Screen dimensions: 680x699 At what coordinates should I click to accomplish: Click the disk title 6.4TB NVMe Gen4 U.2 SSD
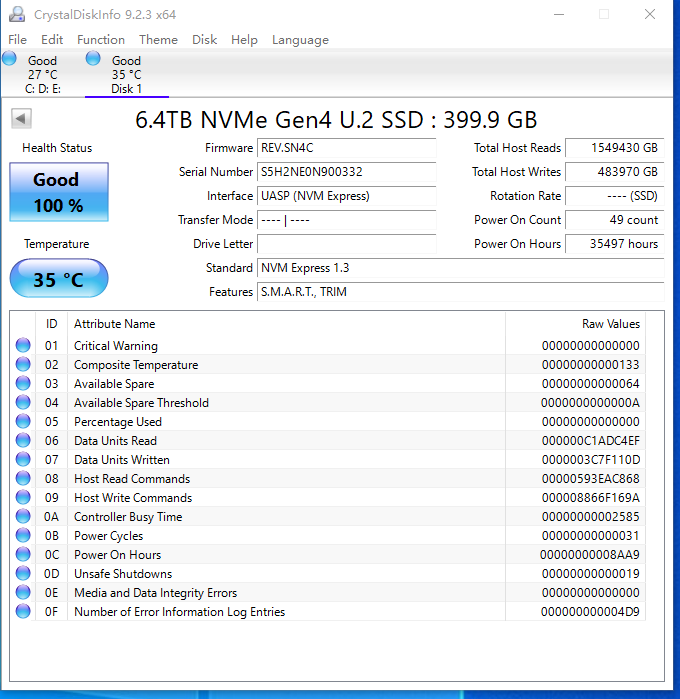click(x=336, y=120)
